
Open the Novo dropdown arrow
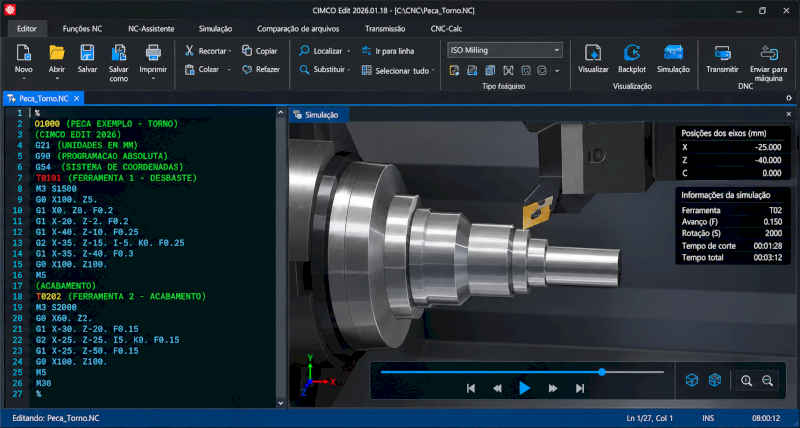coord(23,79)
